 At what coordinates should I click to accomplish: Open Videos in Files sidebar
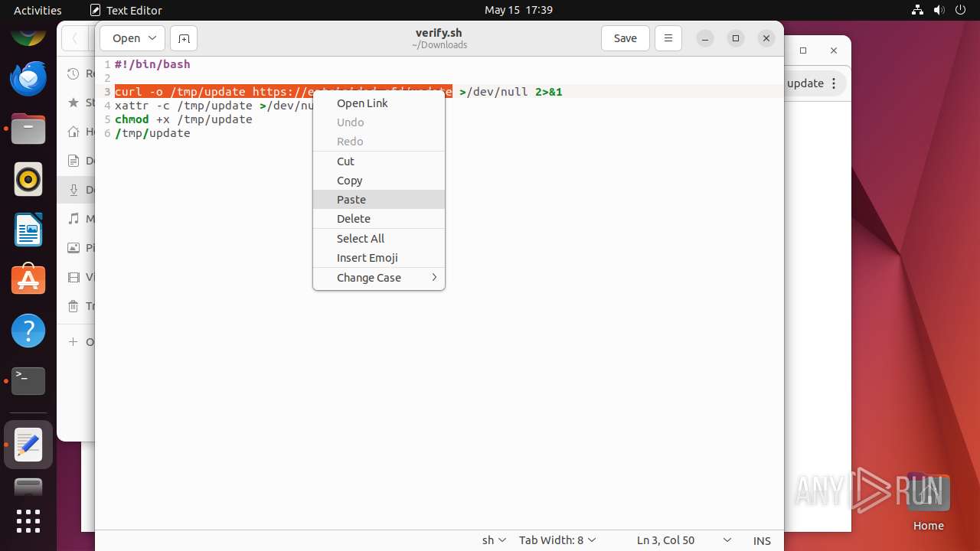[77, 277]
